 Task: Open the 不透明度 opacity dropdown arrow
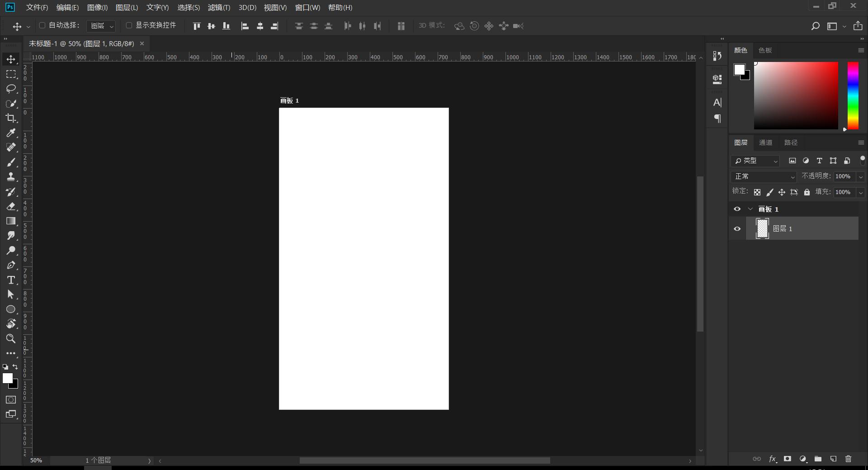[x=861, y=177]
